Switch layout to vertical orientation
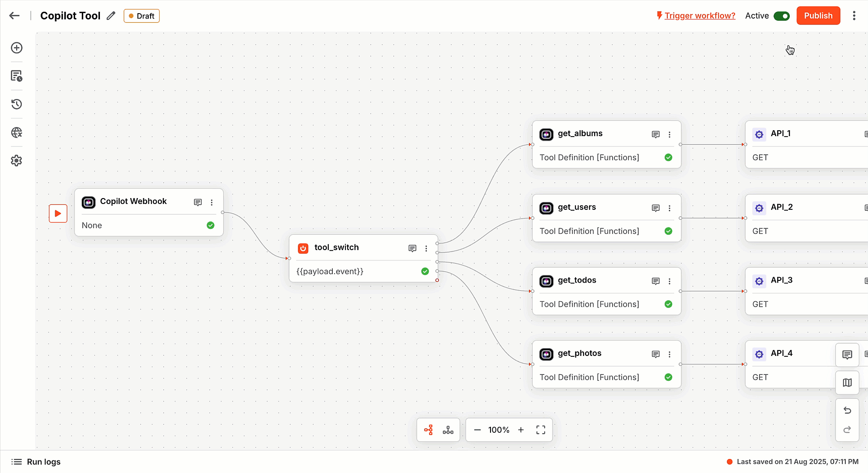868x473 pixels. pos(448,430)
